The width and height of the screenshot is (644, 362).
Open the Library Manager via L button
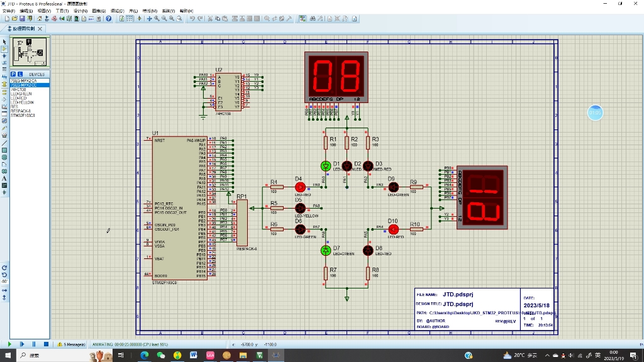(19, 74)
